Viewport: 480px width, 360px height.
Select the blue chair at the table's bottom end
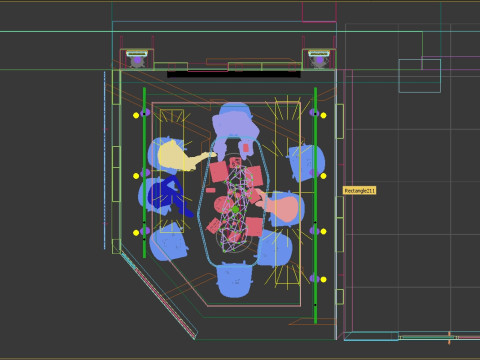(x=234, y=280)
